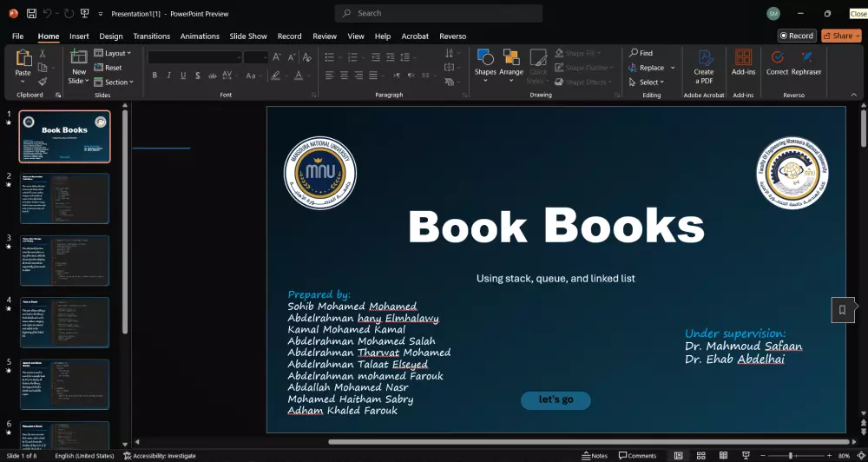Viewport: 868px width, 462px height.
Task: Open the Transitions tab
Action: [152, 36]
